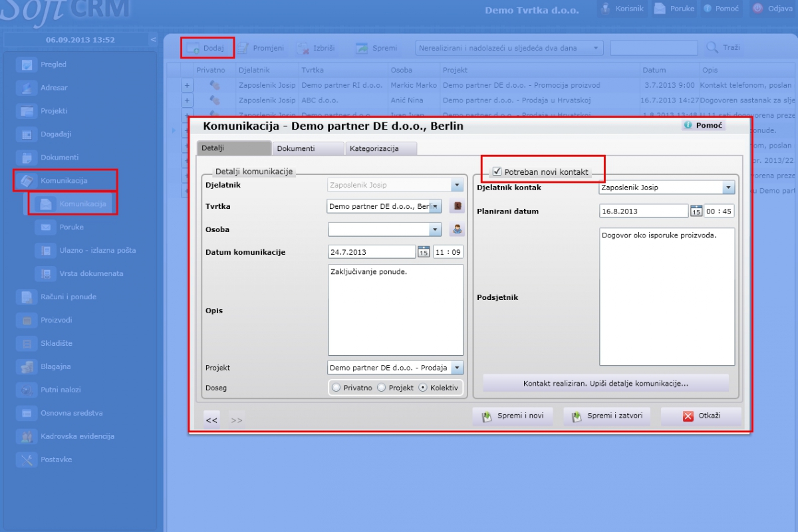Open Skladište section

(57, 343)
